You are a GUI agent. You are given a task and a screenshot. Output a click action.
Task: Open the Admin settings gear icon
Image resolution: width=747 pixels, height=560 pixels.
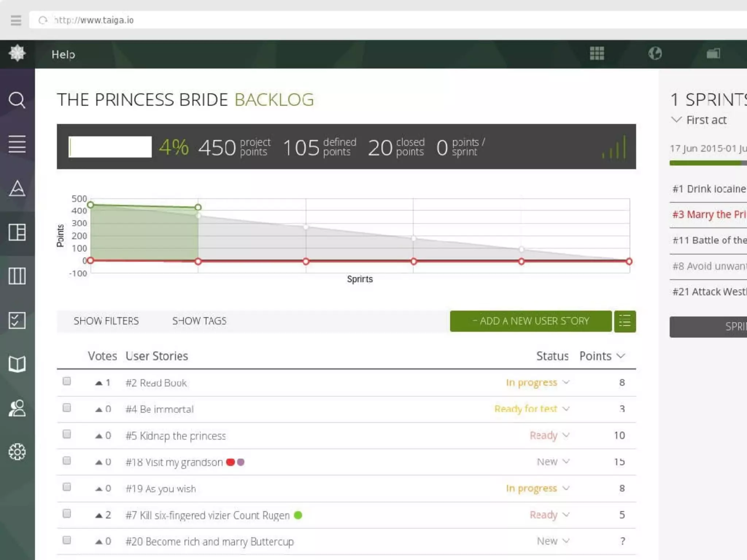[x=17, y=452]
